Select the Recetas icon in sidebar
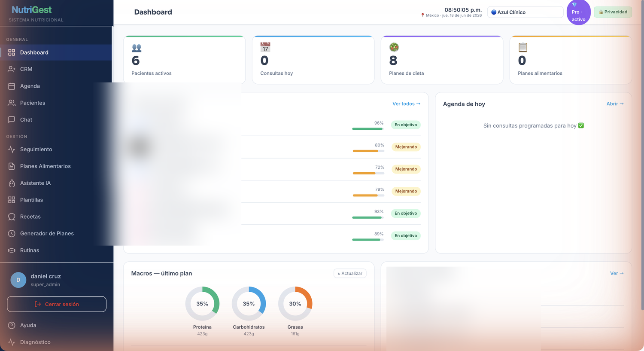This screenshot has height=351, width=644. coord(12,217)
